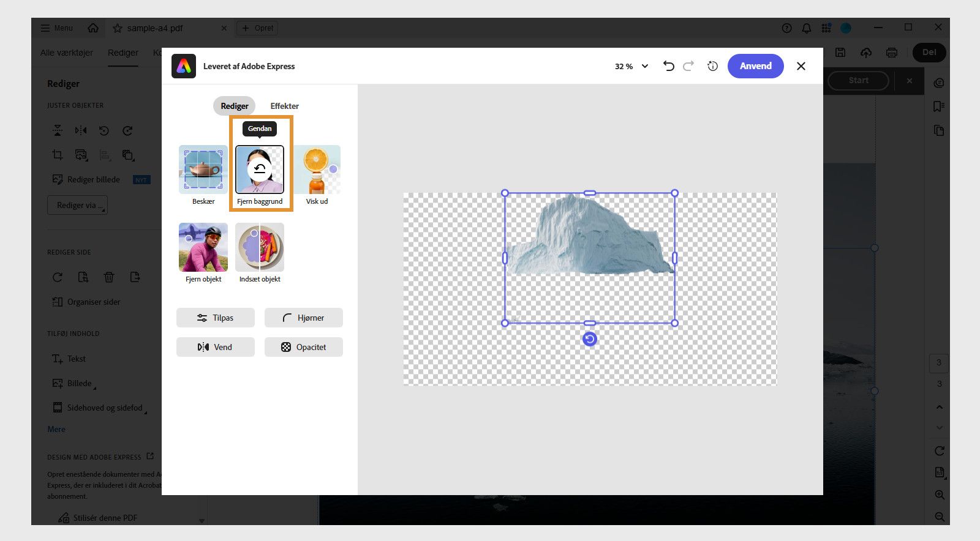Rotate object clockwise icon under Juster objekter
This screenshot has width=980, height=541.
pos(127,130)
